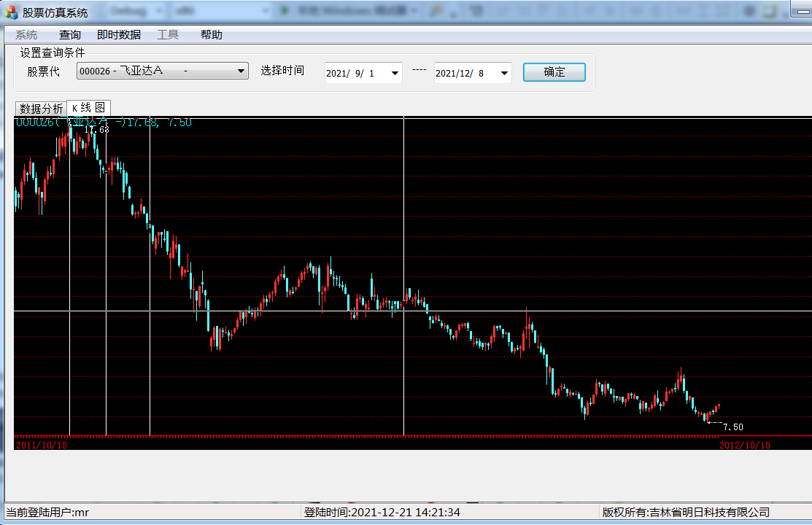Click the 确定 button
The height and width of the screenshot is (525, 812).
pos(554,72)
